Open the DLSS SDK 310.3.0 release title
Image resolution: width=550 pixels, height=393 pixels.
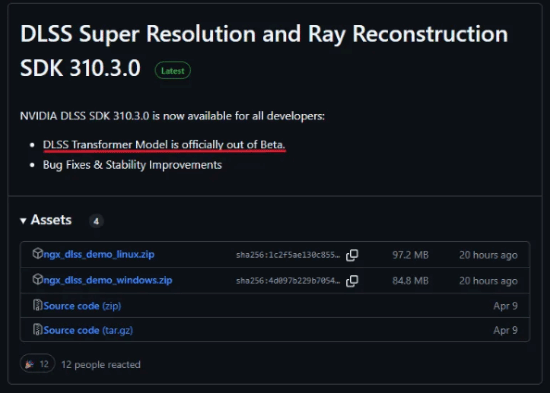tap(264, 50)
